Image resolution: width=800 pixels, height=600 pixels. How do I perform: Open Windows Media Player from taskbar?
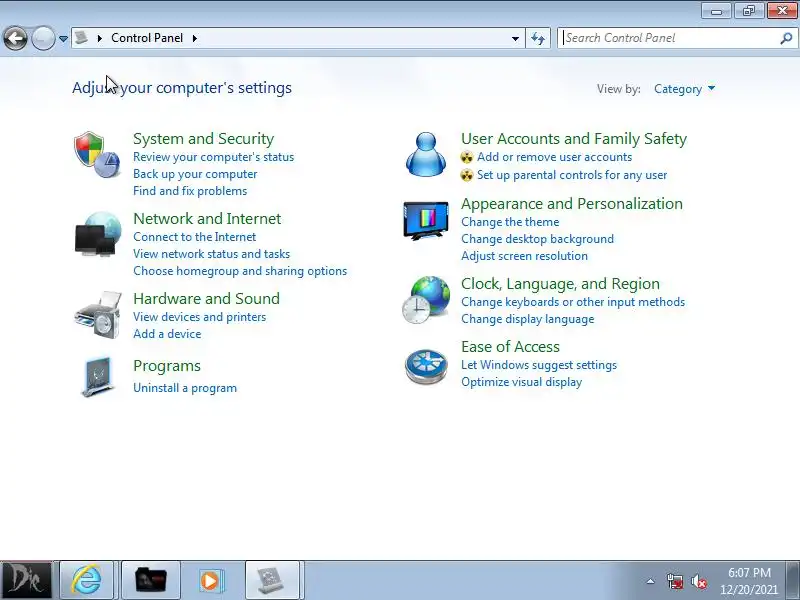210,580
